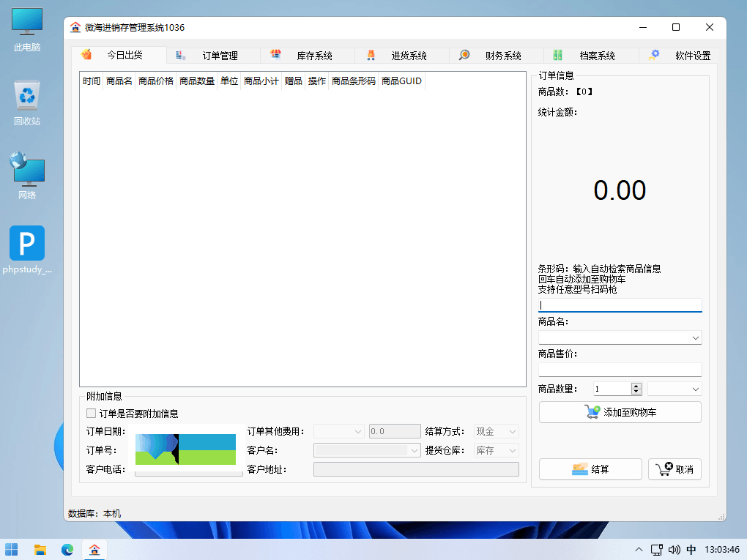
Task: Click the 进货系统 tab icon
Action: coord(371,55)
